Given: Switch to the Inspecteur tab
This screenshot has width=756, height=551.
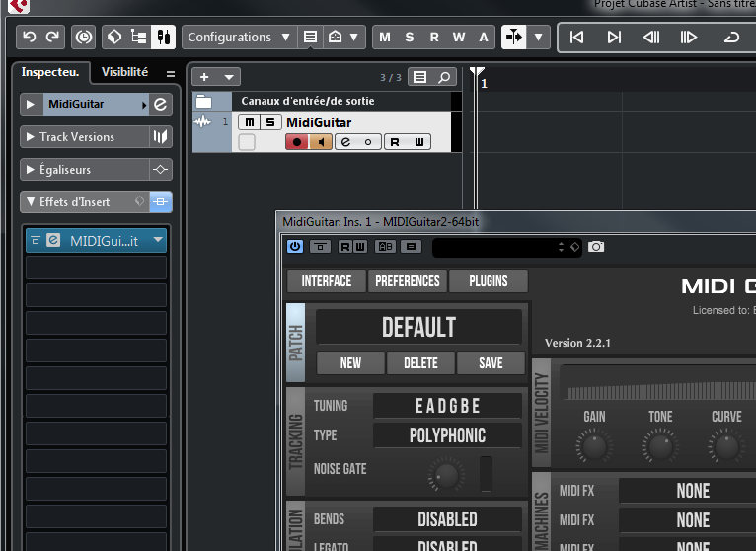Looking at the screenshot, I should point(50,72).
